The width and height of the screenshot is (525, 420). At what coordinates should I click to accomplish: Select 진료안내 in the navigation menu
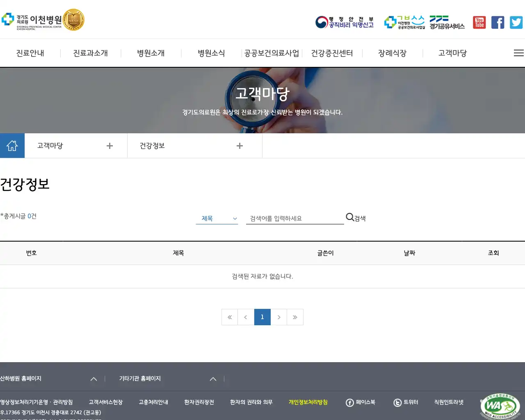(x=30, y=52)
